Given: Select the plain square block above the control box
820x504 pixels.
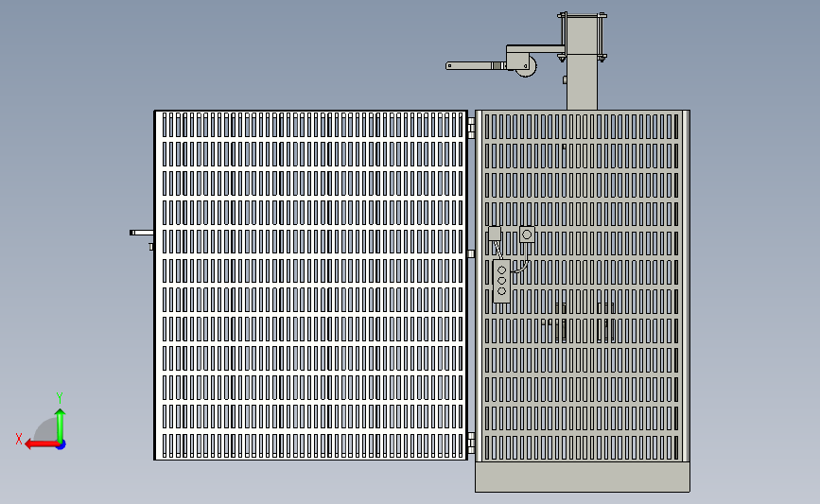Looking at the screenshot, I should [495, 234].
